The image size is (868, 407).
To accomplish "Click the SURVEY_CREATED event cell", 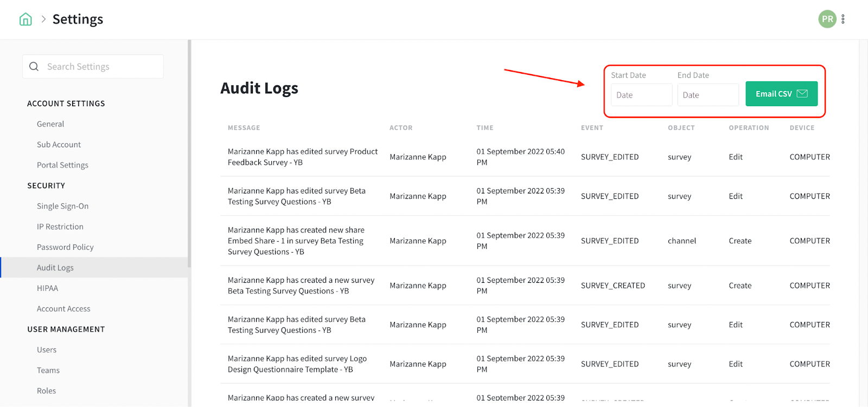I will (x=613, y=286).
